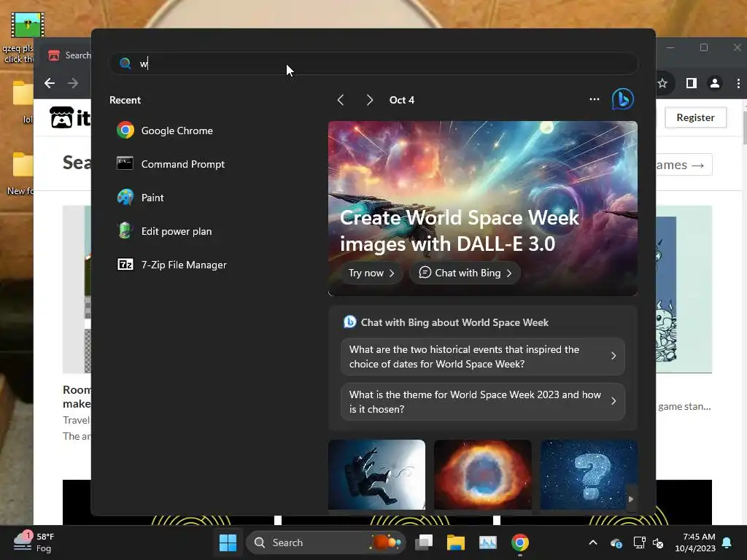Click Chat with Bing about World Space Week heading
The image size is (747, 560).
454,322
